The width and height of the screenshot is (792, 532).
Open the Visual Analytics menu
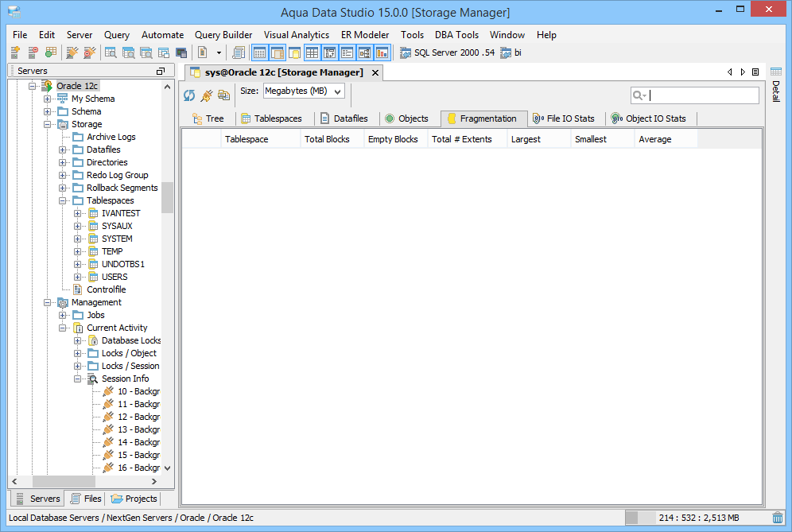(297, 35)
